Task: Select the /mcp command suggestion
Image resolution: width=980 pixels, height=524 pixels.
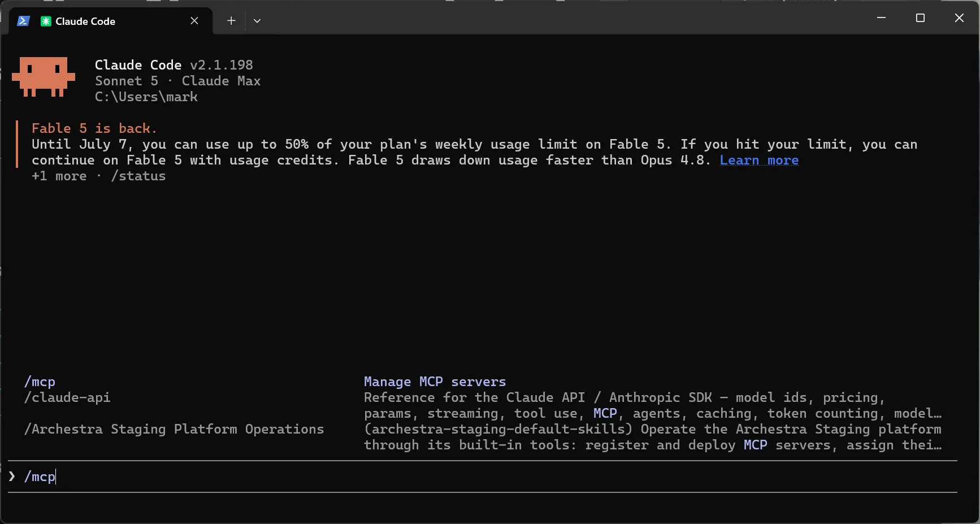Action: (40, 382)
